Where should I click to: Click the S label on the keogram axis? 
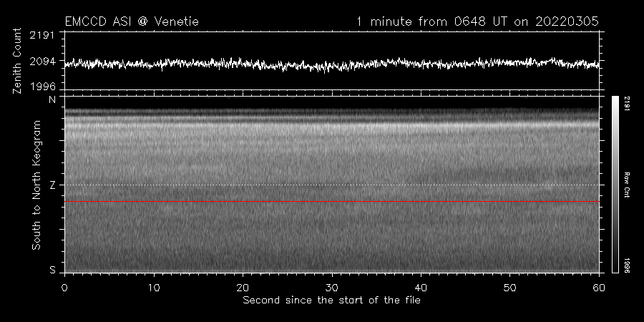pos(52,270)
